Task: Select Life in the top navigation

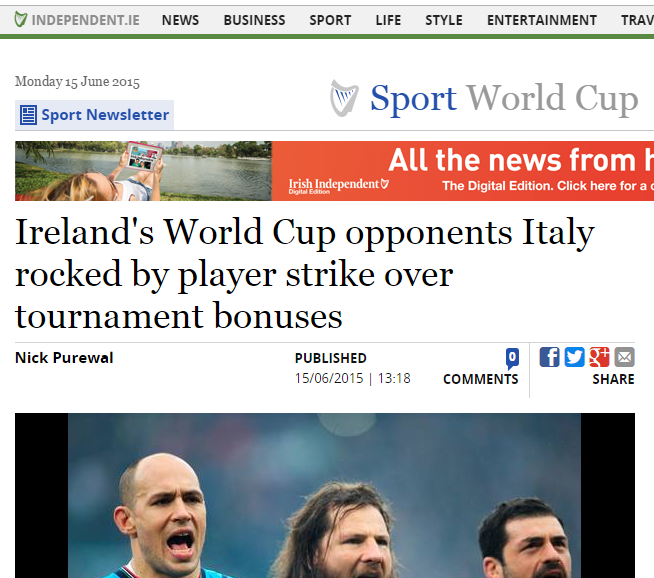Action: pos(388,20)
